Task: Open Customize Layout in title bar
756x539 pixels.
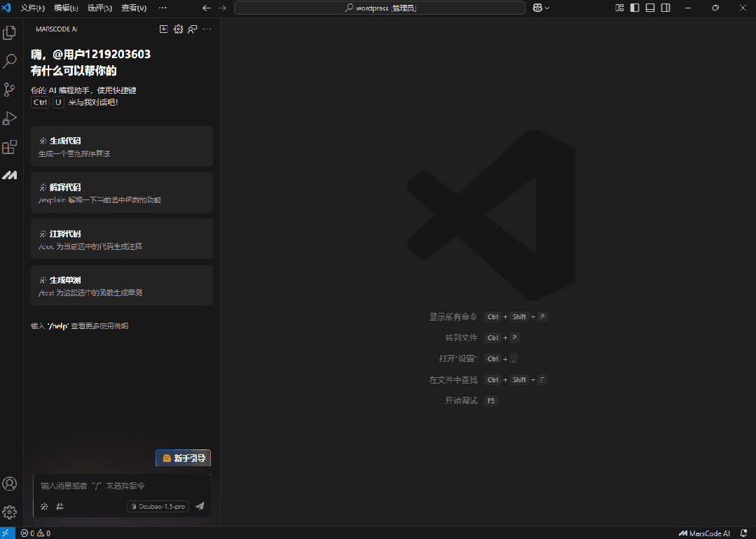Action: (619, 8)
